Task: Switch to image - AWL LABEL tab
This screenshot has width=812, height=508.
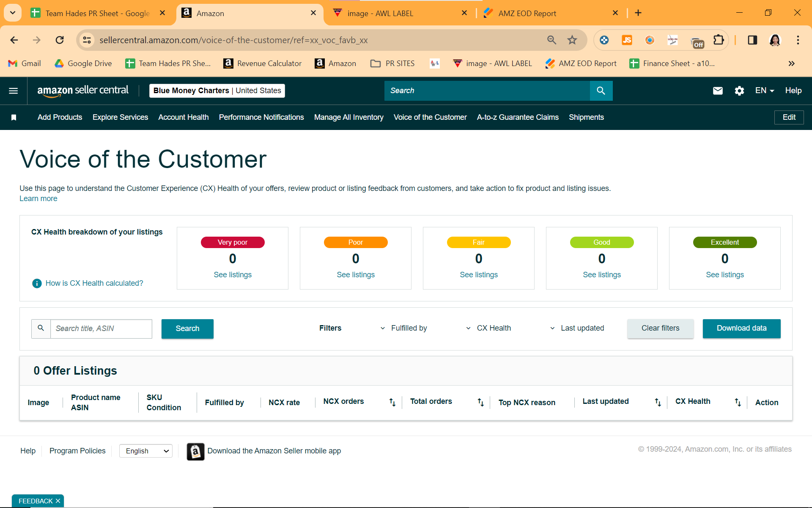Action: [x=400, y=13]
